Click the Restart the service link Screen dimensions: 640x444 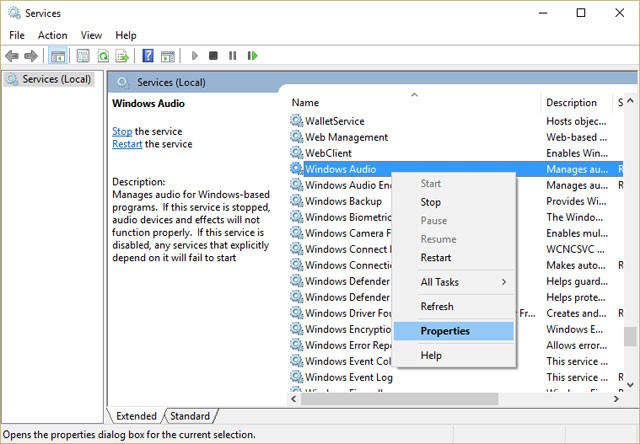(127, 144)
